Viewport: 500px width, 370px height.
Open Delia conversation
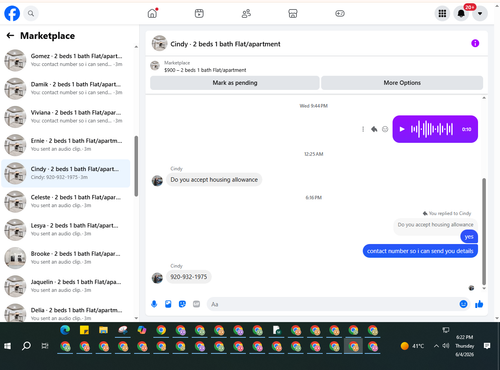click(66, 313)
